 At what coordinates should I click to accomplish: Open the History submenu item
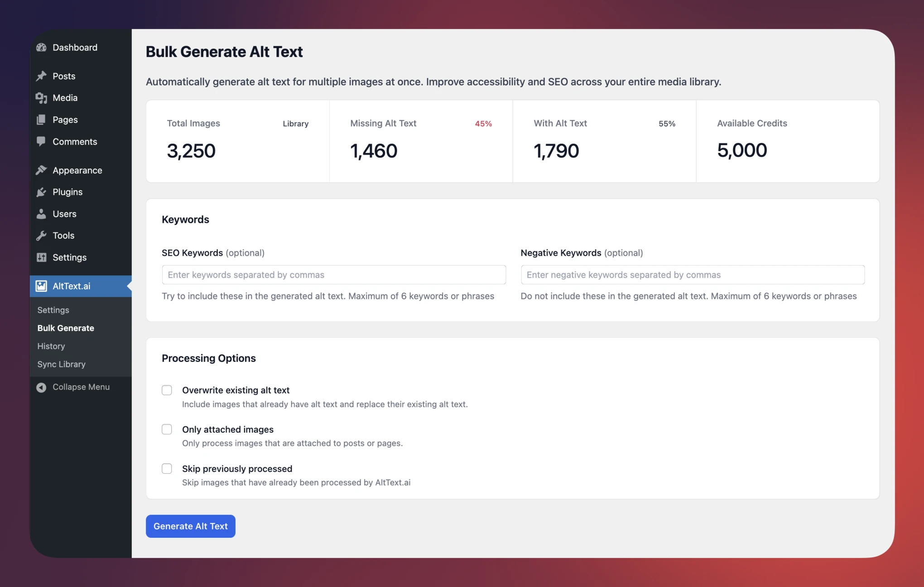coord(51,346)
